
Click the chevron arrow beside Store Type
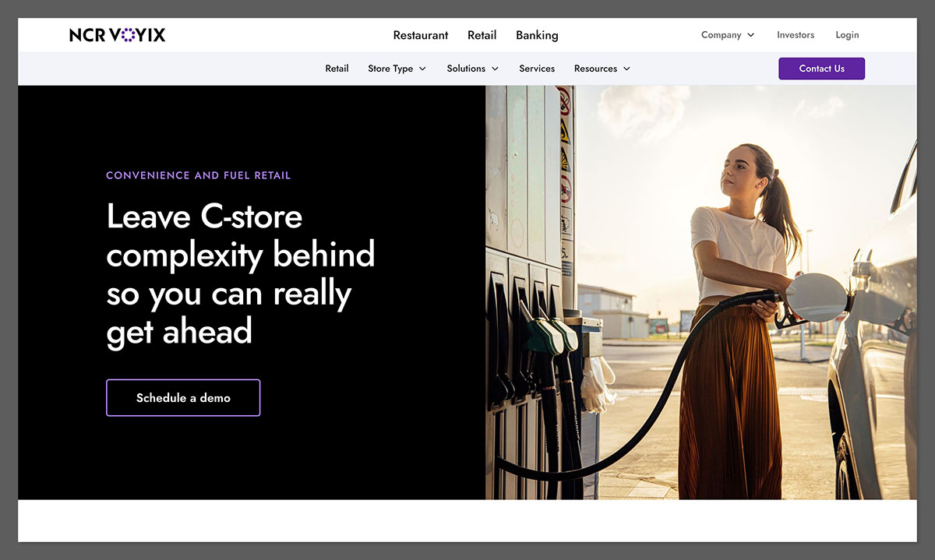[x=422, y=69]
